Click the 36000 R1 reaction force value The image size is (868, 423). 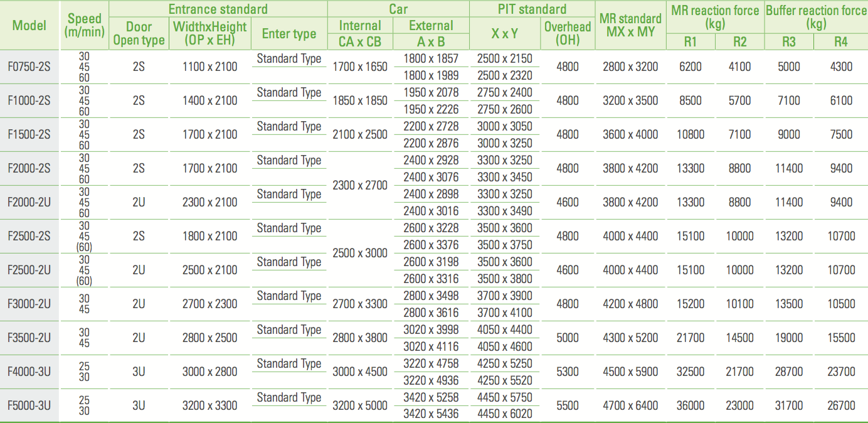pyautogui.click(x=690, y=405)
